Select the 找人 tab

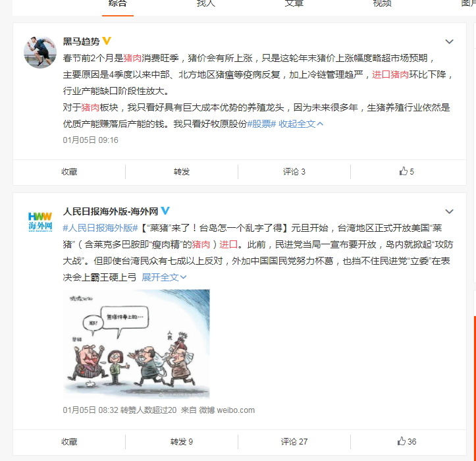206,3
